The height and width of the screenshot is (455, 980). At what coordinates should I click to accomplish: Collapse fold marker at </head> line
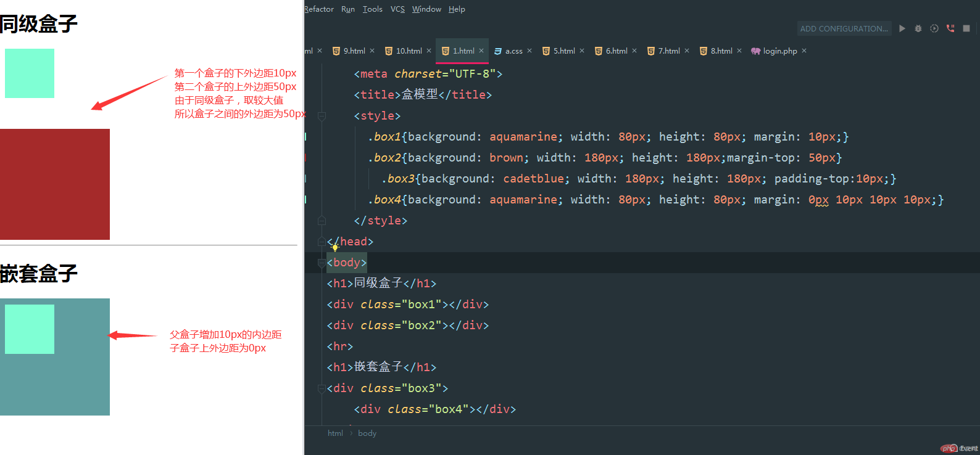pyautogui.click(x=322, y=242)
